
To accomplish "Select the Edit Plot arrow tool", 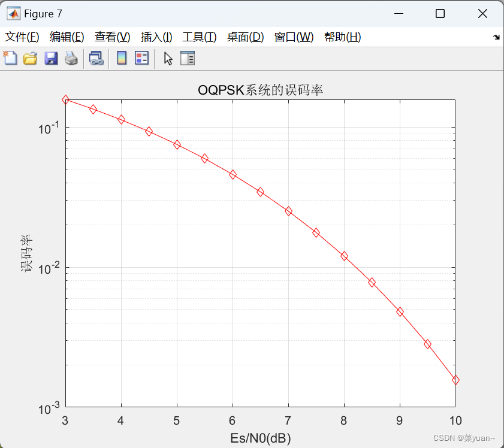I will (x=167, y=58).
